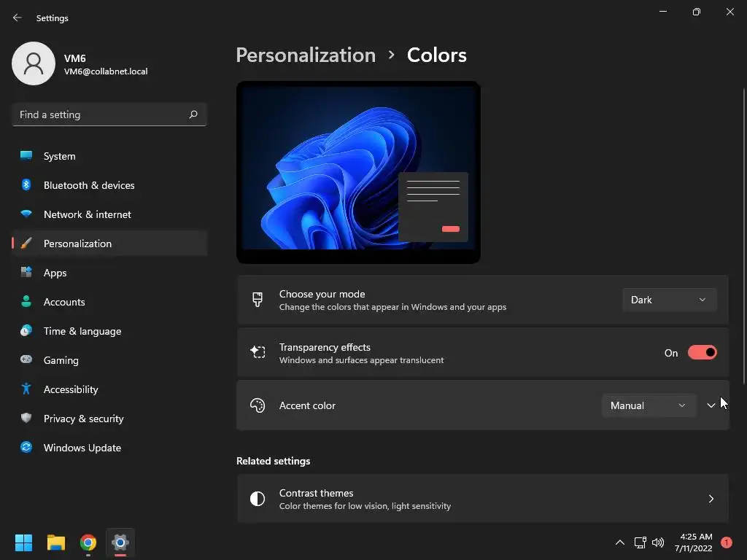This screenshot has width=747, height=560.
Task: Click the Related settings heading
Action: point(273,461)
